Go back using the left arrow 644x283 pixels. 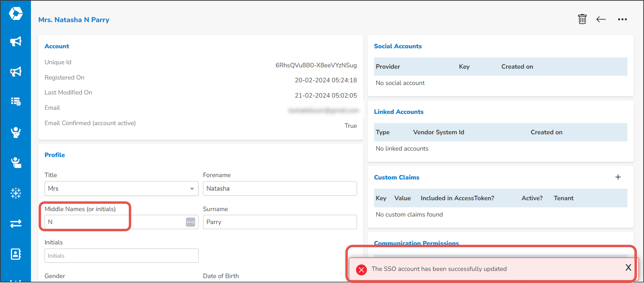(x=601, y=19)
